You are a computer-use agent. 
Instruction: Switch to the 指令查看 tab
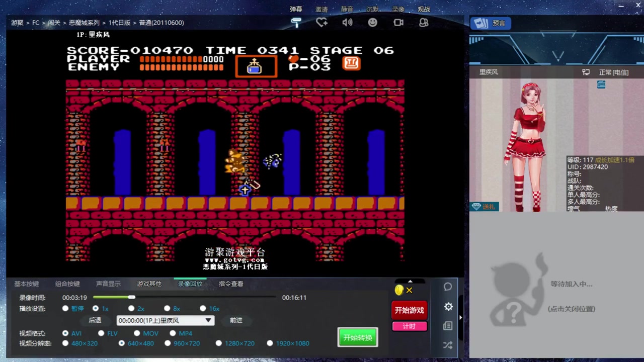point(231,284)
